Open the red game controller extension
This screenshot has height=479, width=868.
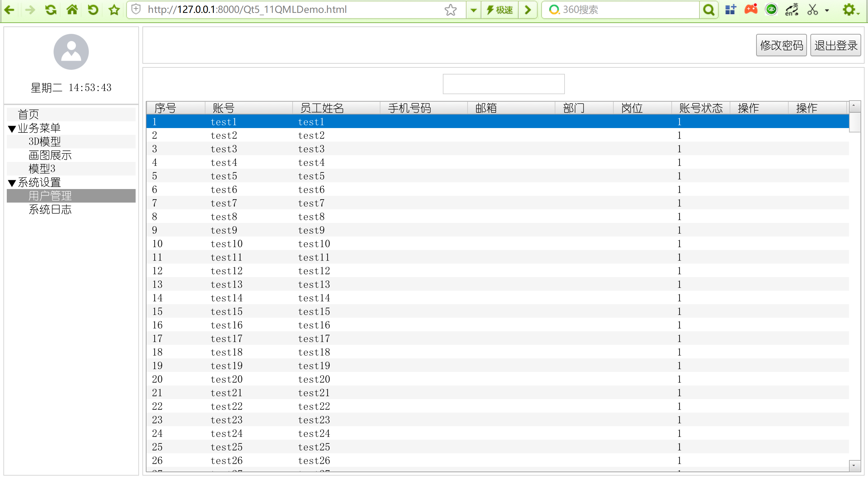point(751,9)
